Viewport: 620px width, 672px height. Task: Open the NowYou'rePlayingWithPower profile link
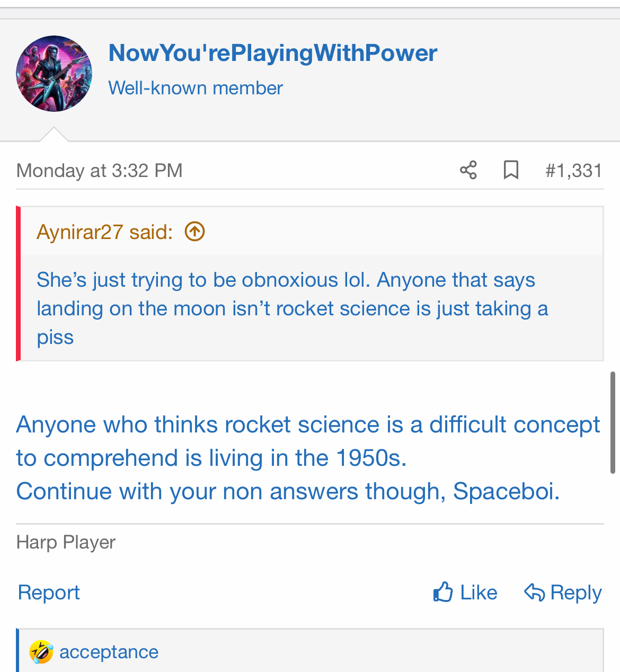(272, 53)
